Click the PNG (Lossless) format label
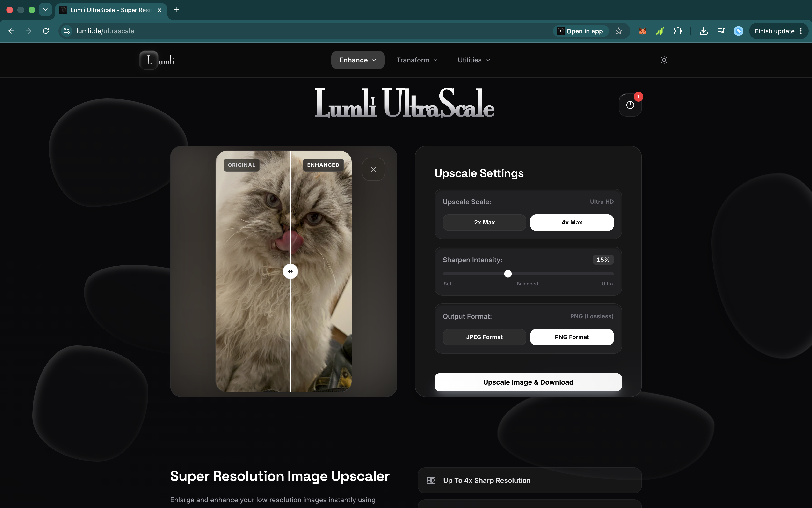The height and width of the screenshot is (508, 812). (592, 316)
